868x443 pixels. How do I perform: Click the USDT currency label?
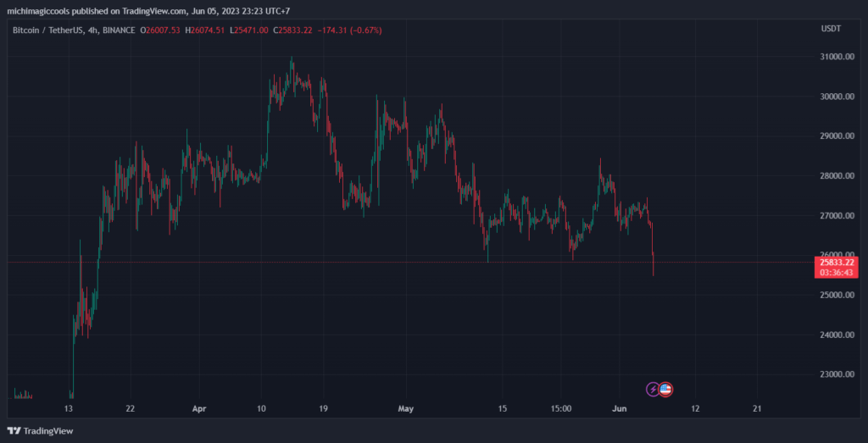[x=830, y=30]
